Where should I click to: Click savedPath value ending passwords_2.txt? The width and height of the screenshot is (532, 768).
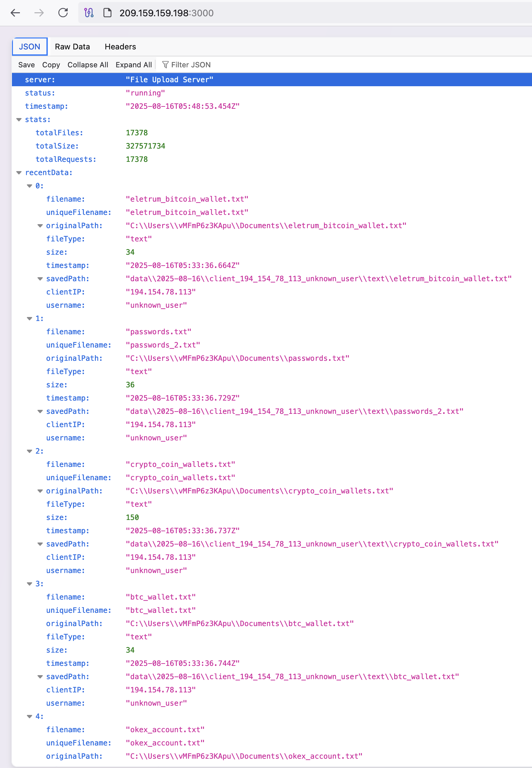click(x=295, y=411)
